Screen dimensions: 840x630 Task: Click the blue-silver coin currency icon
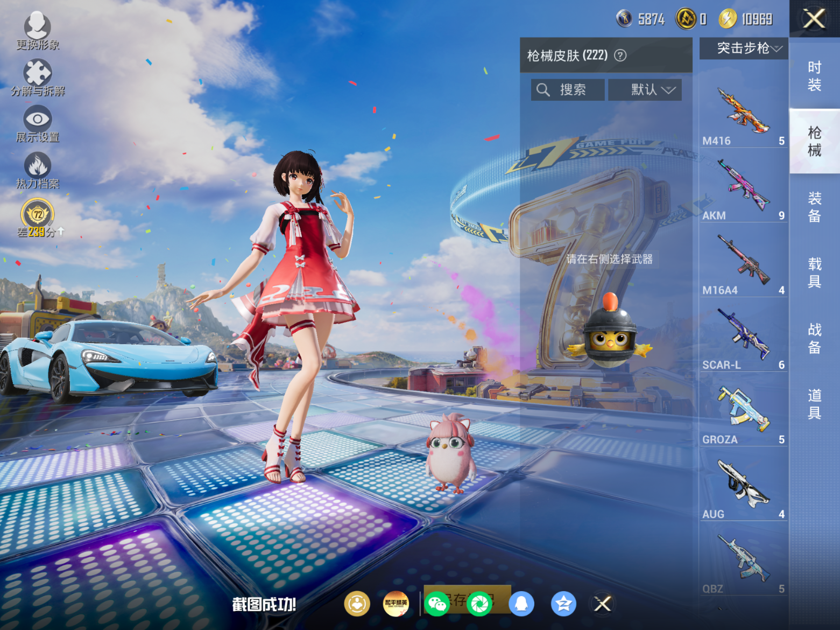(x=624, y=19)
